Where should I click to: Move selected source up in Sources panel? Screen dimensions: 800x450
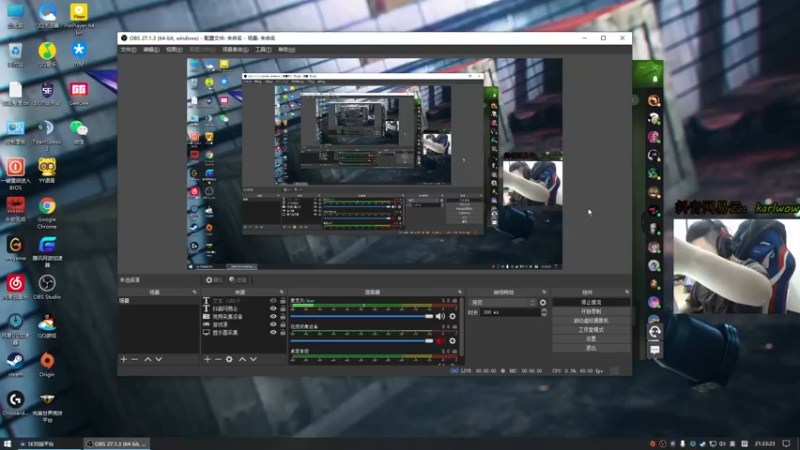coord(242,359)
